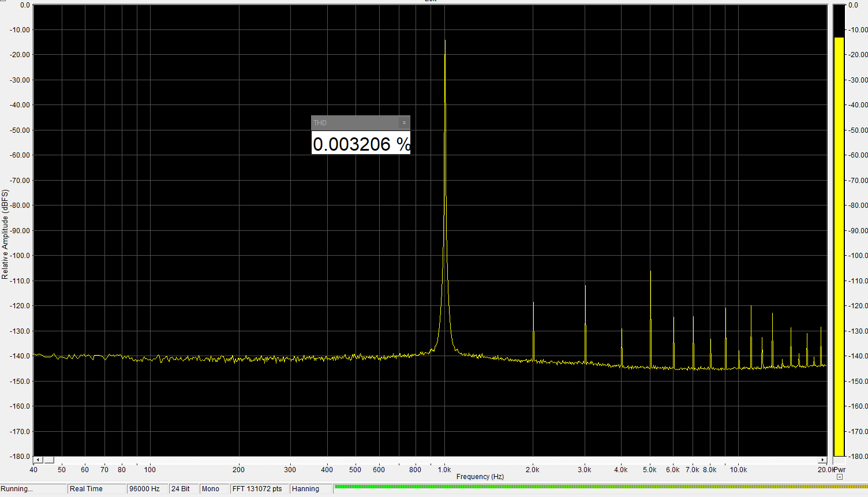The image size is (868, 497).
Task: Click the green input level meter
Action: (x=600, y=487)
